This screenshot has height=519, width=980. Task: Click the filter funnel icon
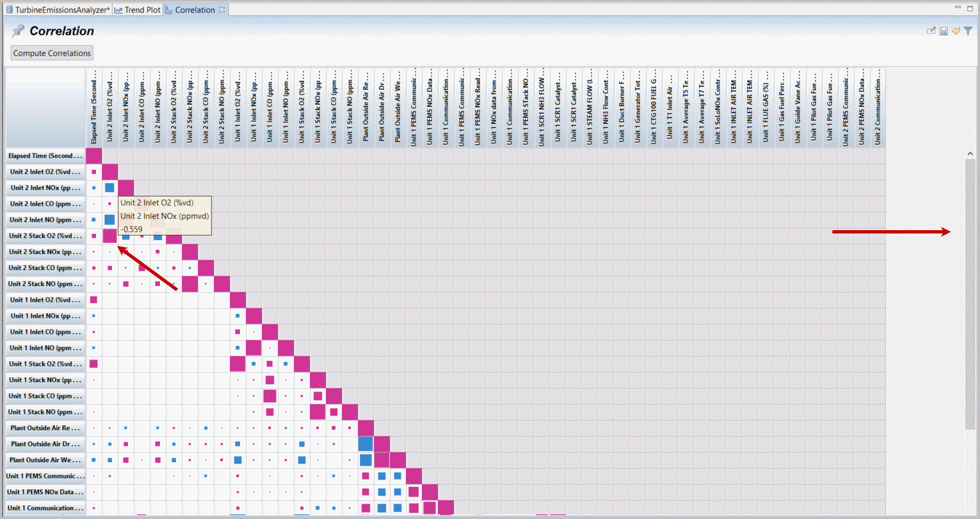pyautogui.click(x=968, y=31)
